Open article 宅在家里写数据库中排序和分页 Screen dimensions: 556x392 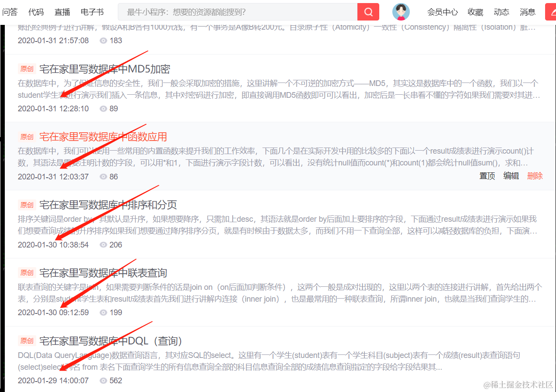tap(108, 205)
